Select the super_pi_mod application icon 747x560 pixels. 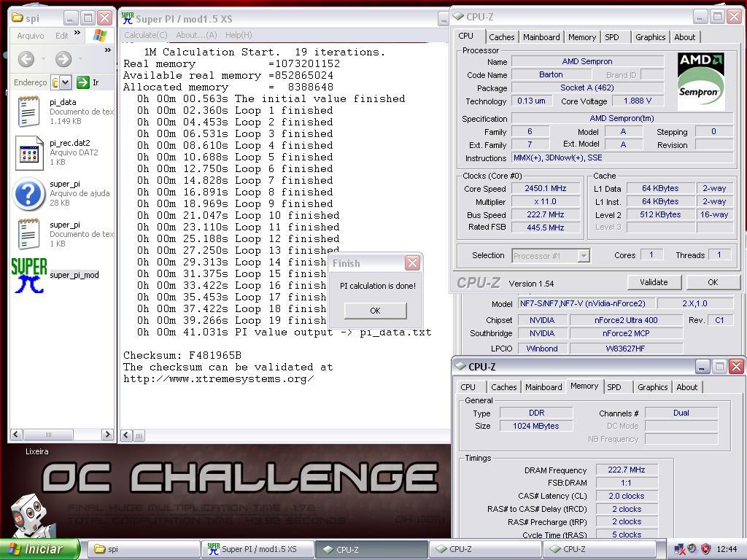click(29, 275)
